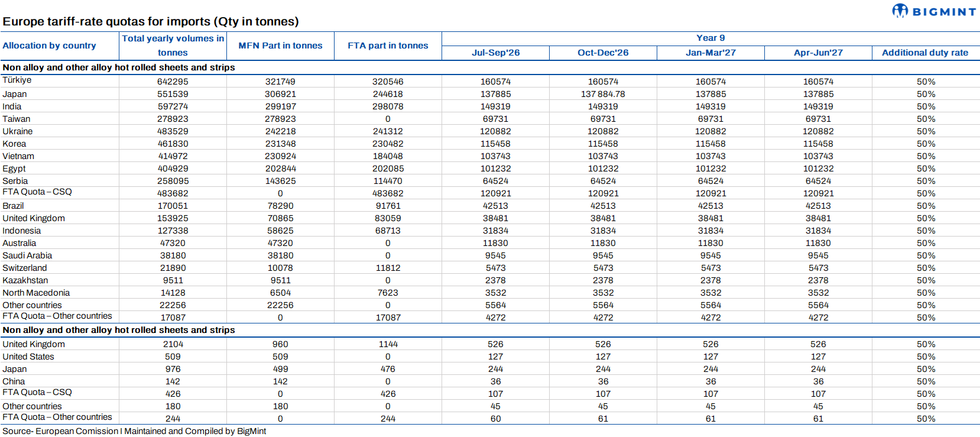This screenshot has height=437, width=980.
Task: Click Japan's Oct-Dec'26 value 137 884.78
Action: (603, 94)
